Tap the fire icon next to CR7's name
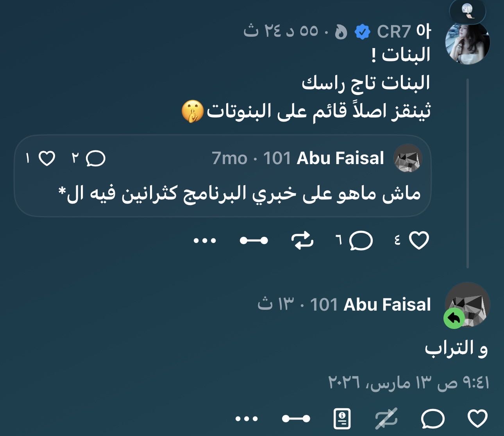 [x=341, y=32]
